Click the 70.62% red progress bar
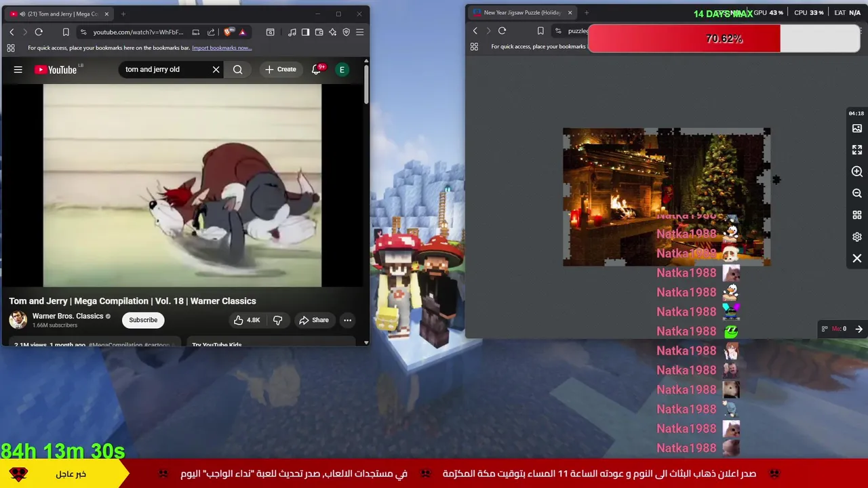The width and height of the screenshot is (868, 488). (x=724, y=39)
